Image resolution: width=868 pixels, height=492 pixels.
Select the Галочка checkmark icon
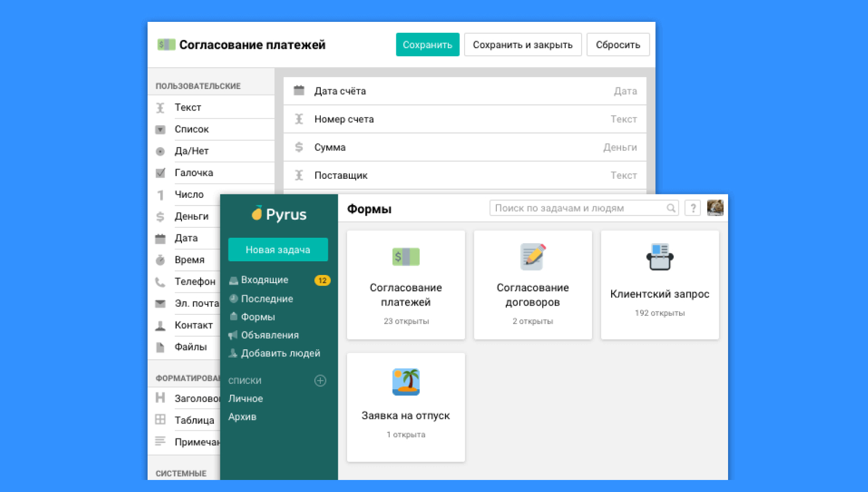click(x=160, y=173)
